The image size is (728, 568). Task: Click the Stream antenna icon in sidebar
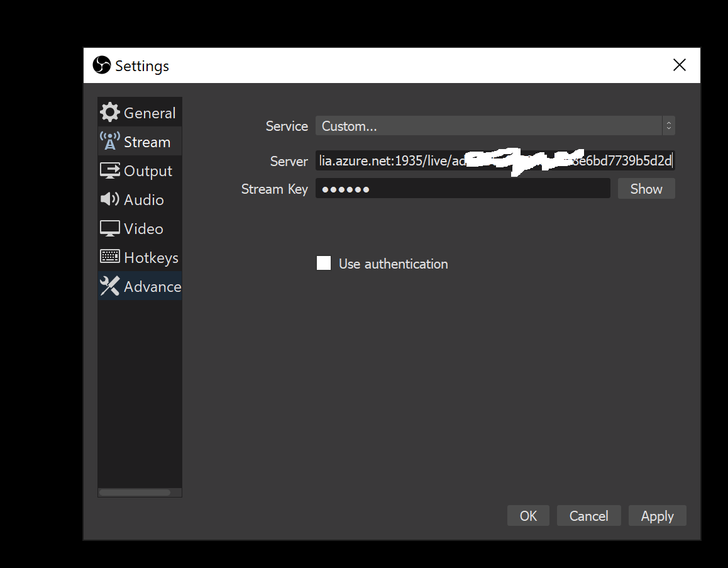tap(110, 142)
